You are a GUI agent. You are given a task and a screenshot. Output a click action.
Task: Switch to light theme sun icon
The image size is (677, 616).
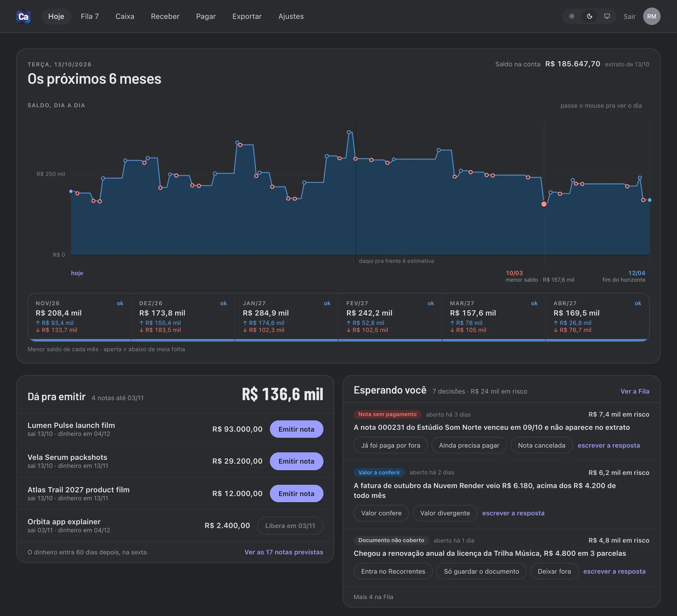click(x=572, y=16)
